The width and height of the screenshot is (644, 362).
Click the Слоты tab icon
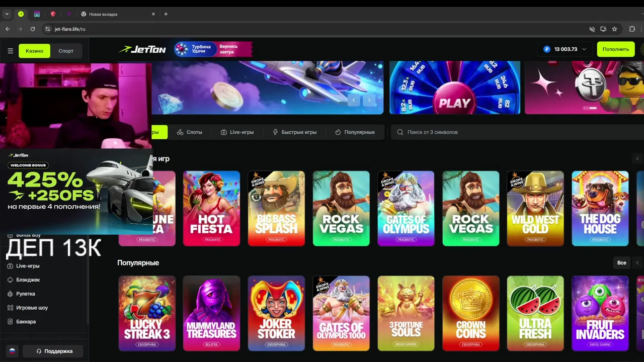click(x=180, y=132)
